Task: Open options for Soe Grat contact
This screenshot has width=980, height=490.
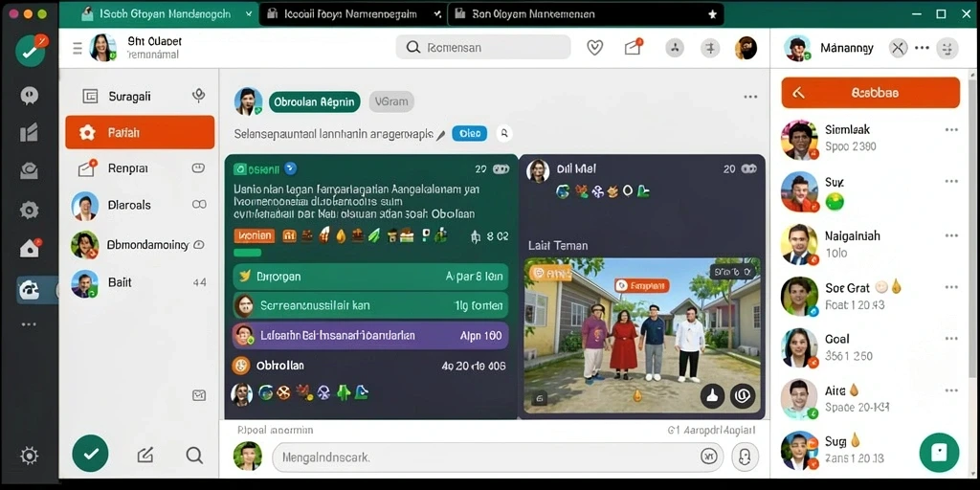Action: [x=952, y=287]
